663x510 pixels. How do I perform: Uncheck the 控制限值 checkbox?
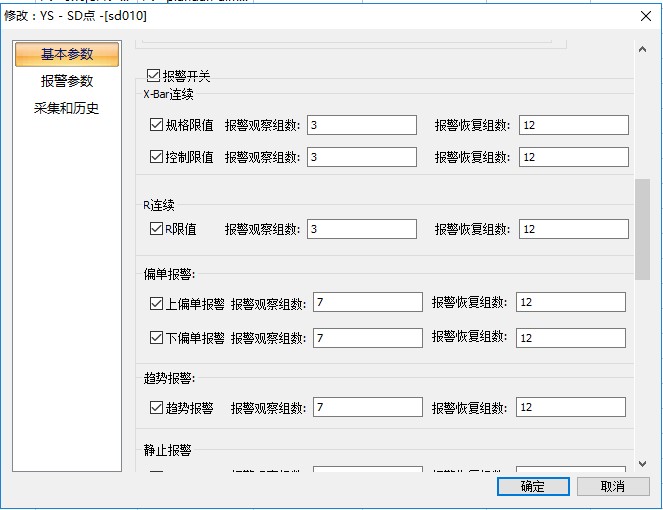(156, 157)
